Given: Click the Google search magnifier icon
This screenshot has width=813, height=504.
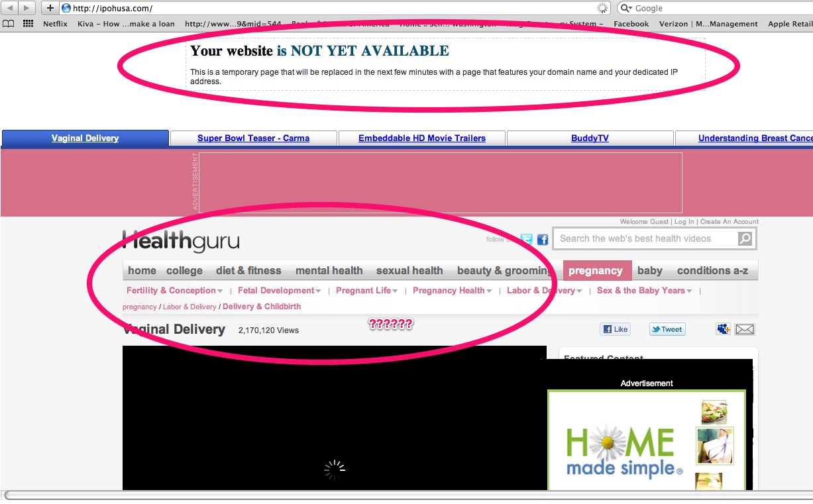Looking at the screenshot, I should [x=625, y=8].
